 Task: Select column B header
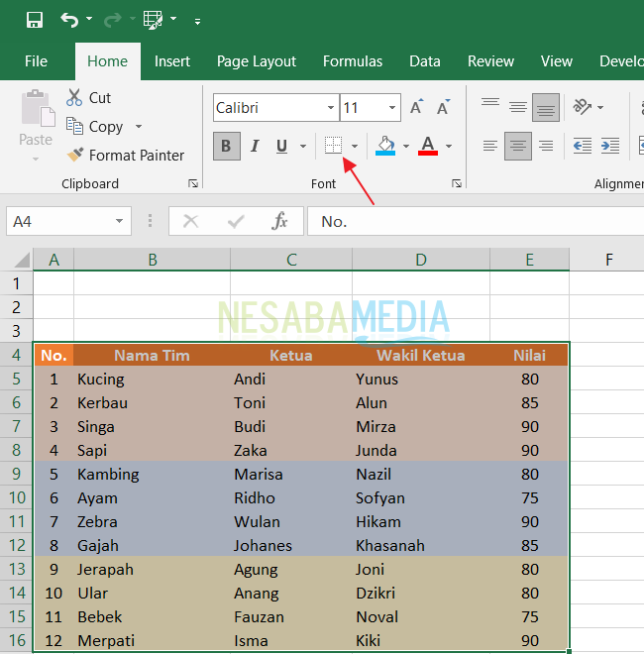[153, 260]
